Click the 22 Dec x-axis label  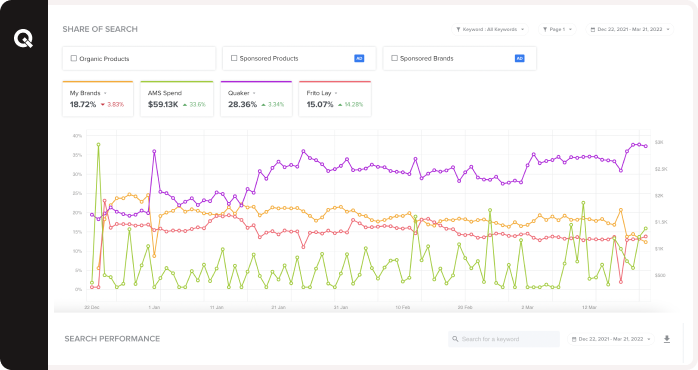92,308
